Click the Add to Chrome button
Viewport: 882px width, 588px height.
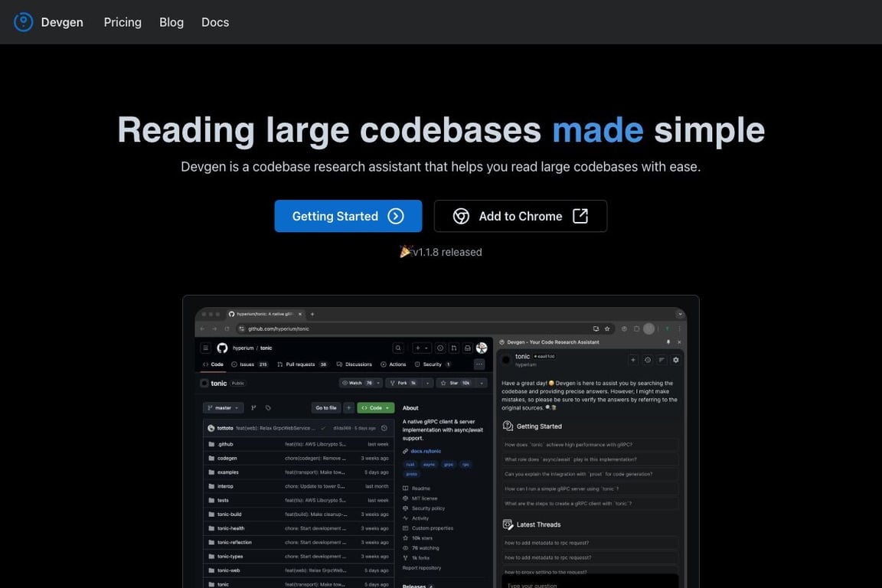click(x=521, y=216)
